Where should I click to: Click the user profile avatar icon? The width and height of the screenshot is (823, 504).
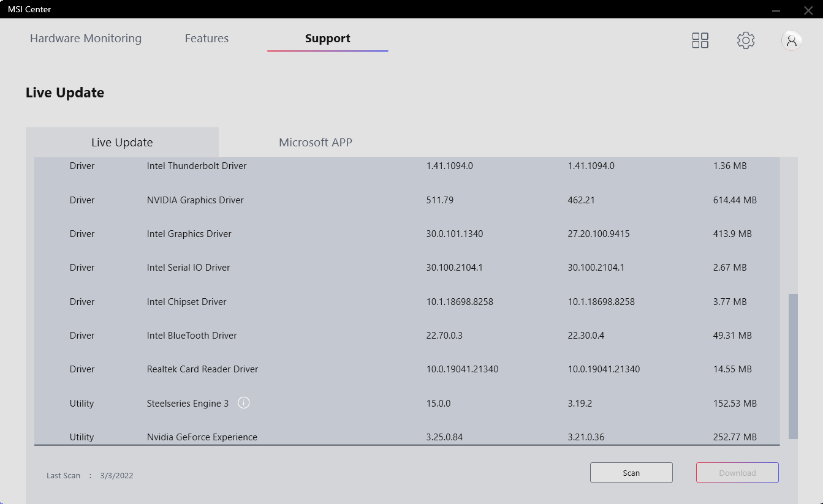(791, 40)
